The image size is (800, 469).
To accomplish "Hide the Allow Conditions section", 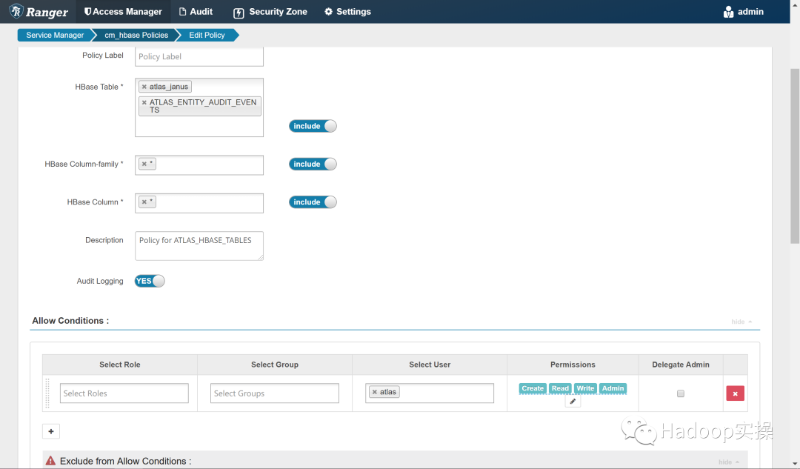I will coord(741,322).
